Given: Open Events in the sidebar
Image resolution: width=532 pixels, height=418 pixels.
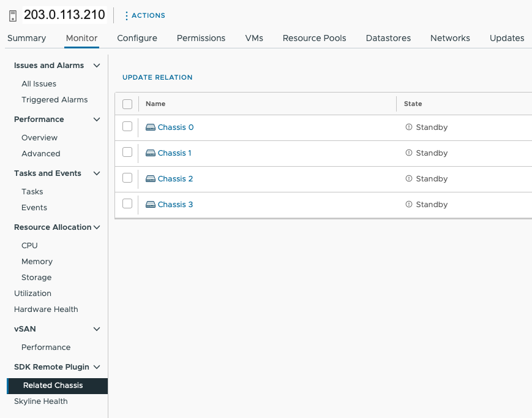Looking at the screenshot, I should pyautogui.click(x=34, y=208).
